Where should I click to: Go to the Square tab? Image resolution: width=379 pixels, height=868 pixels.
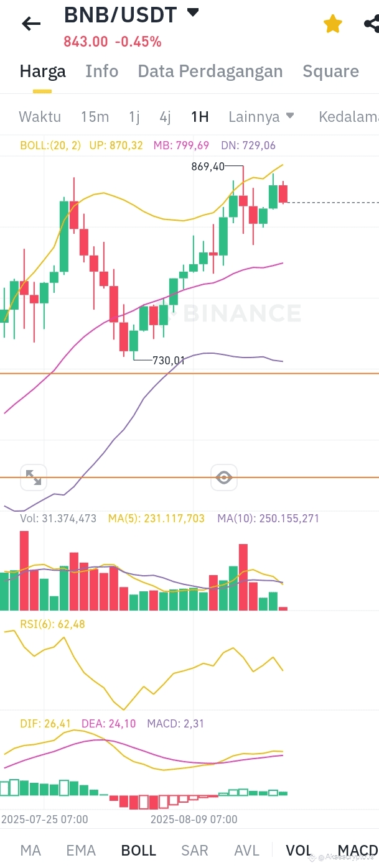[x=330, y=72]
